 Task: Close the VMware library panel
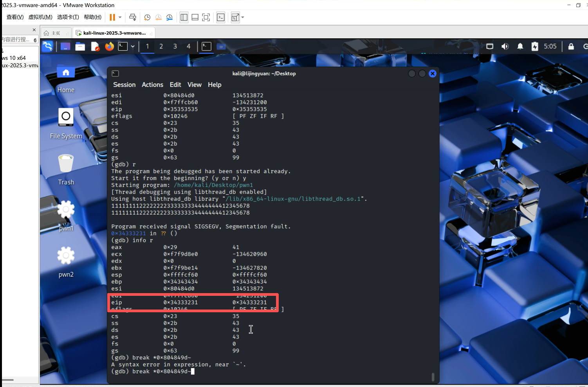point(34,30)
